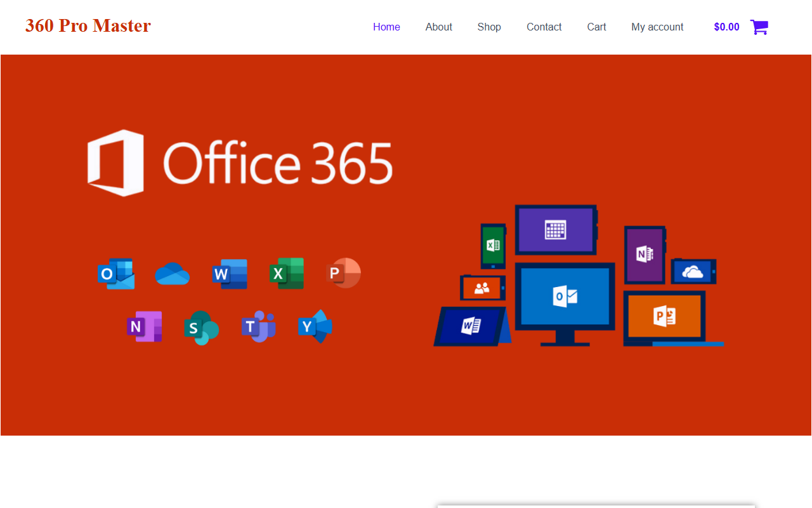Click the white Office logo mark
812x508 pixels.
pos(115,163)
